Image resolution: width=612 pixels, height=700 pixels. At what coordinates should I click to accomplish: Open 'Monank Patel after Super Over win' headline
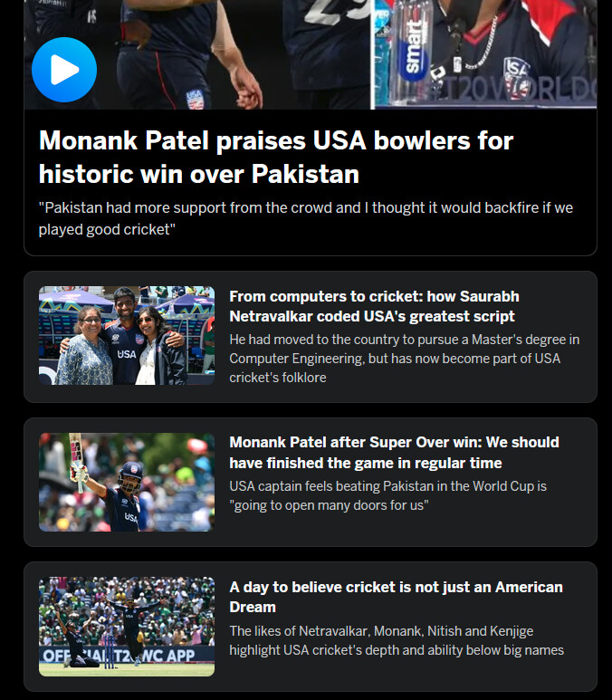(394, 452)
